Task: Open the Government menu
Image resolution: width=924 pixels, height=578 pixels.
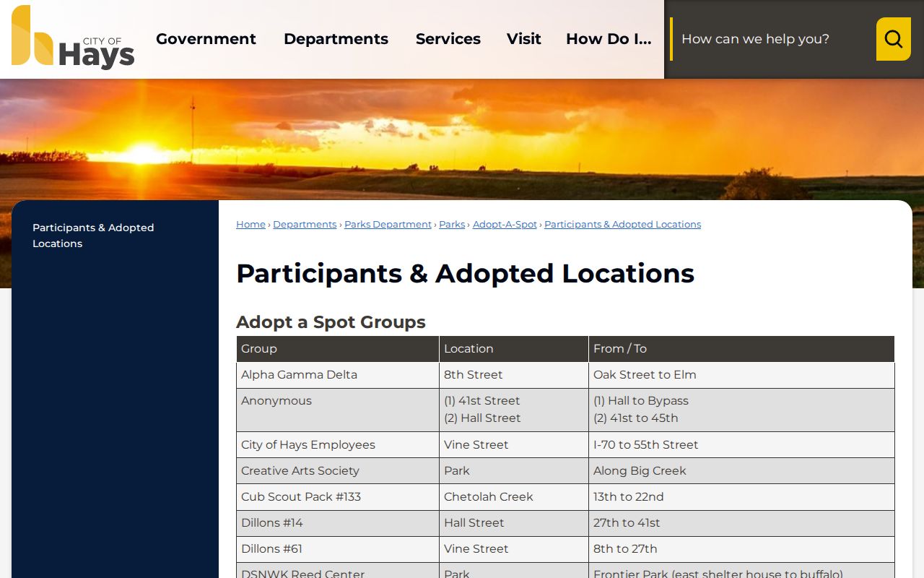Action: (206, 39)
